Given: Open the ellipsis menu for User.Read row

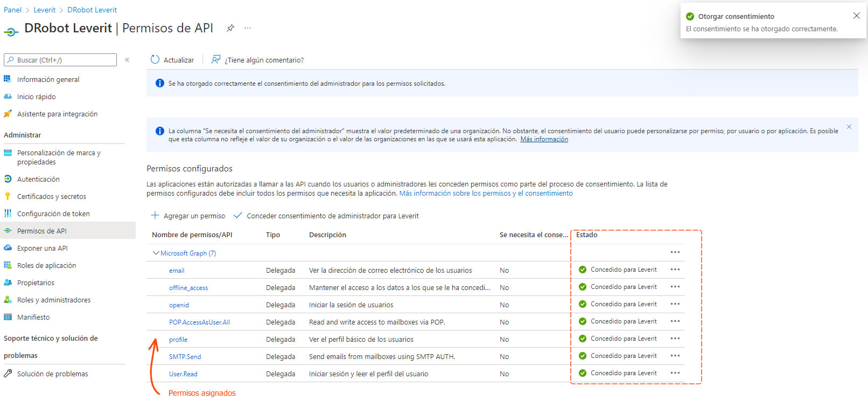Looking at the screenshot, I should coord(675,373).
